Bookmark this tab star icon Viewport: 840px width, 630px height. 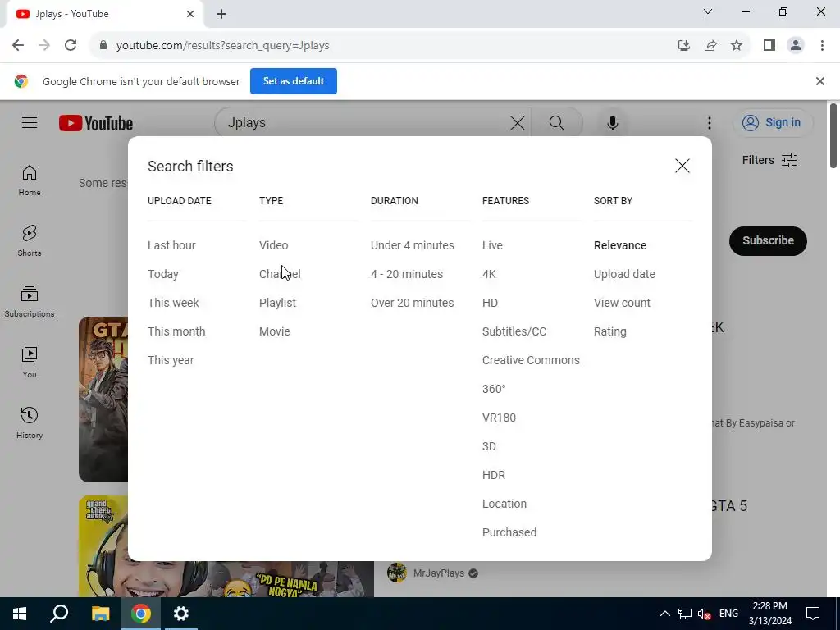(737, 46)
